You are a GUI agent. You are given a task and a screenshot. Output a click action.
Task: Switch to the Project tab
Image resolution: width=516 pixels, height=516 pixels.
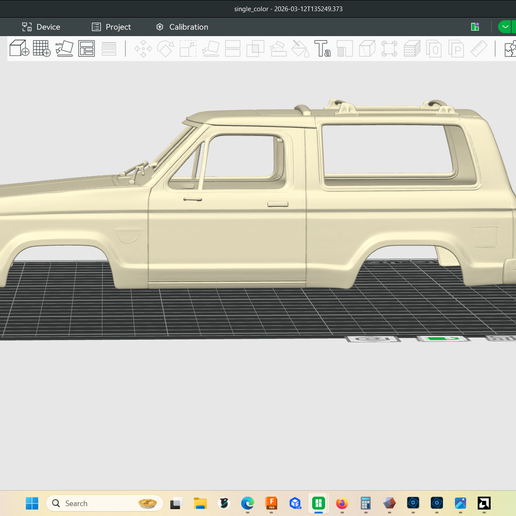tap(111, 27)
